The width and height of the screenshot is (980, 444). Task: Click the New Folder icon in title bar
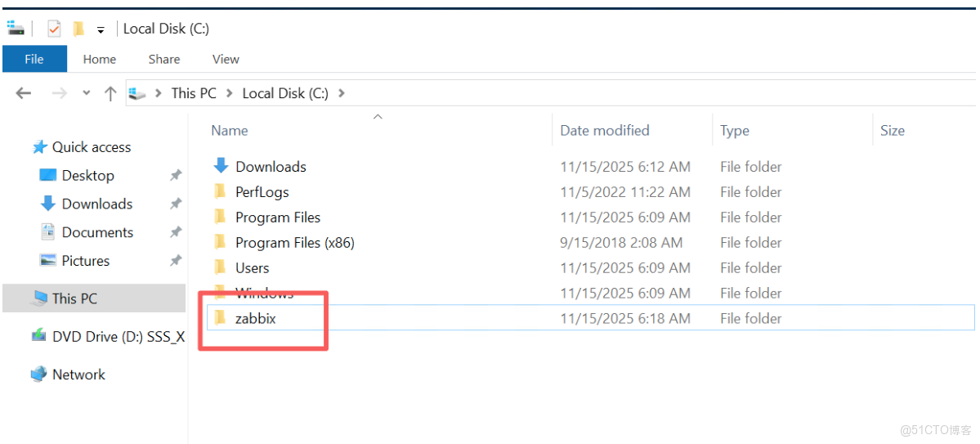coord(78,29)
